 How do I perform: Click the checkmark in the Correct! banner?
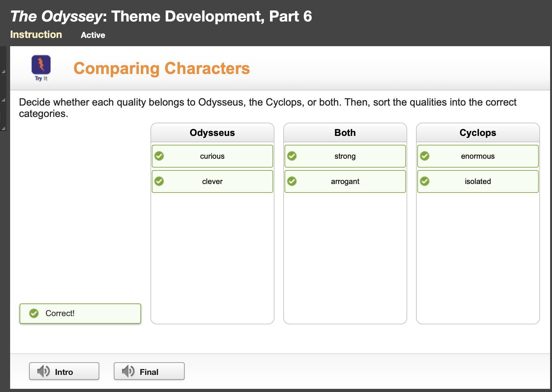click(x=34, y=313)
